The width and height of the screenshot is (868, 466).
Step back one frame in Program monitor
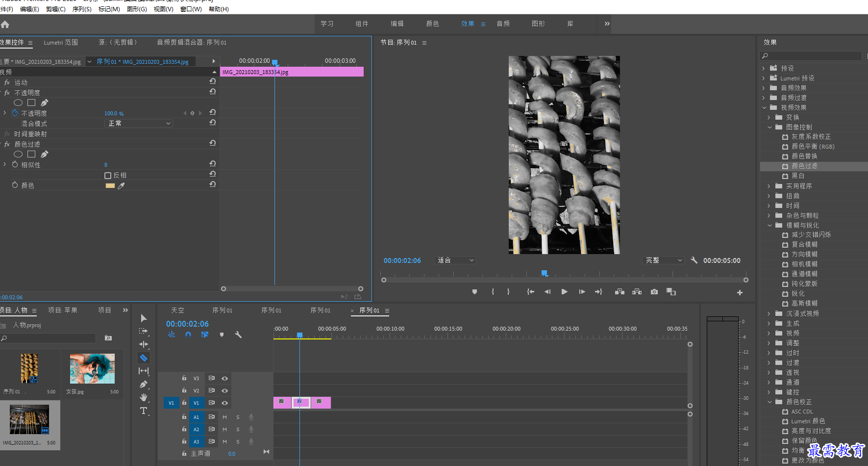547,292
